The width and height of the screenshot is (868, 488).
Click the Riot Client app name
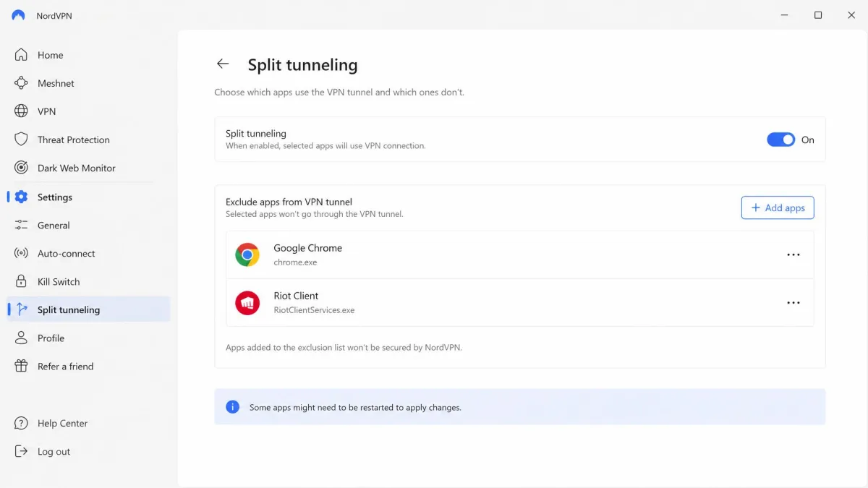pos(296,296)
